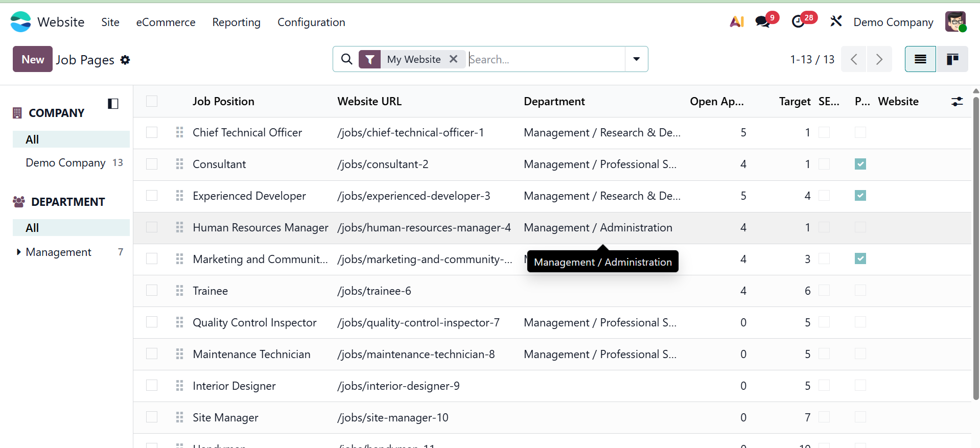Open the conversations messages icon
This screenshot has height=448, width=980.
762,22
